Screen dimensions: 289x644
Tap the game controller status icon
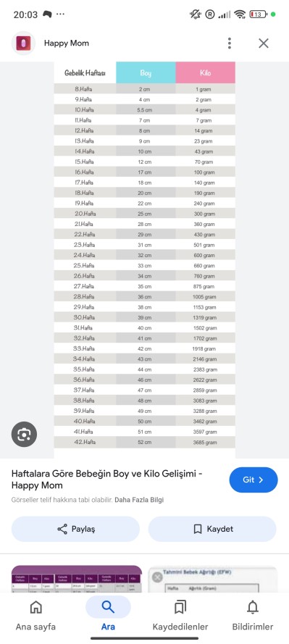pyautogui.click(x=47, y=14)
